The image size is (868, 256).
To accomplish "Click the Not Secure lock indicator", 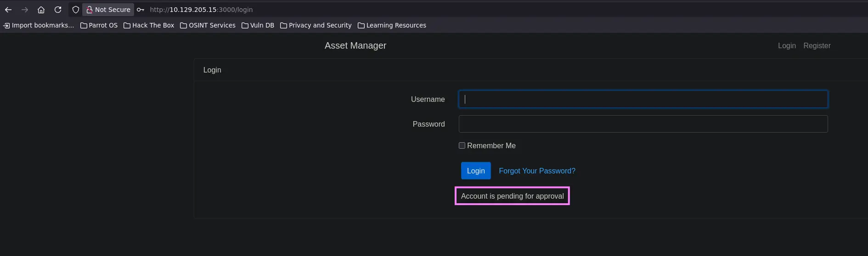I will click(108, 10).
